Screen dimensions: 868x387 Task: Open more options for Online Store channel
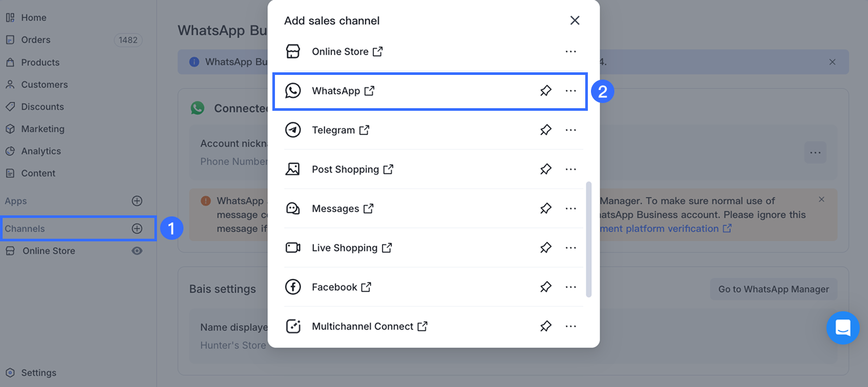[571, 51]
